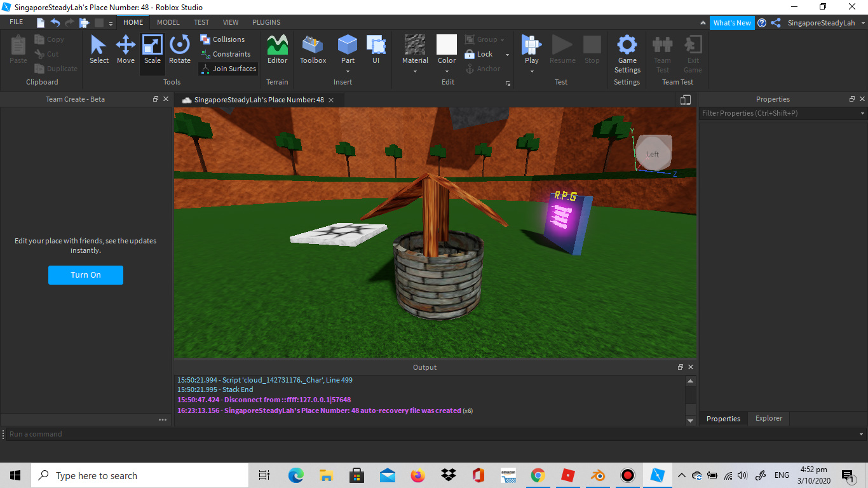Expand the Color dropdown arrow
The height and width of the screenshot is (488, 868).
tap(447, 71)
